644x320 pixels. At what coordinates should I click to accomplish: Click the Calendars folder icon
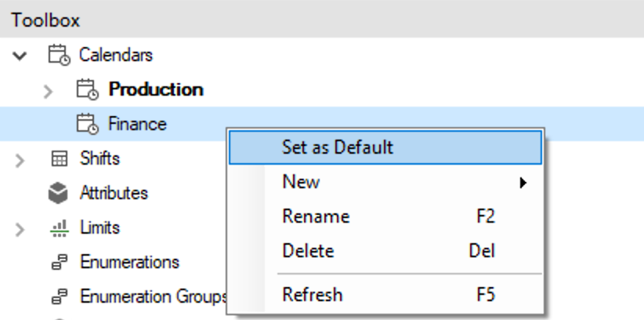coord(60,55)
